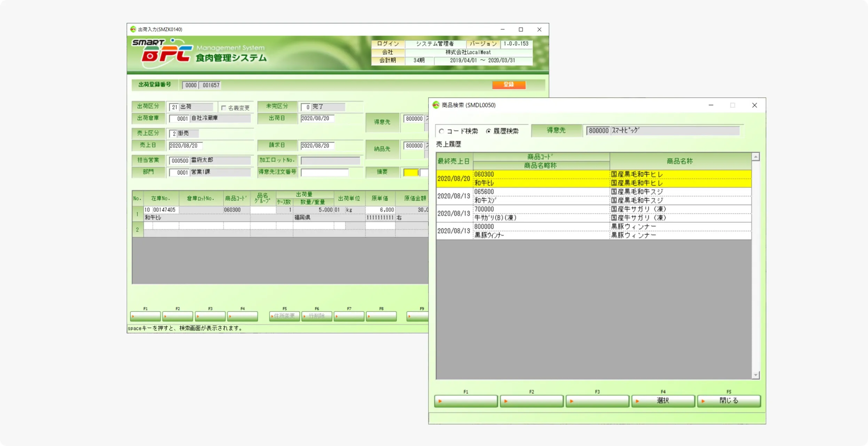Click the 行削除 F6 button in shipping window

[x=316, y=316]
